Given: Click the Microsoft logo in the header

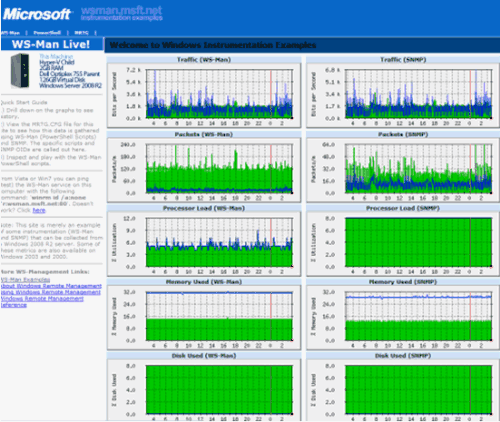Looking at the screenshot, I should [x=37, y=14].
